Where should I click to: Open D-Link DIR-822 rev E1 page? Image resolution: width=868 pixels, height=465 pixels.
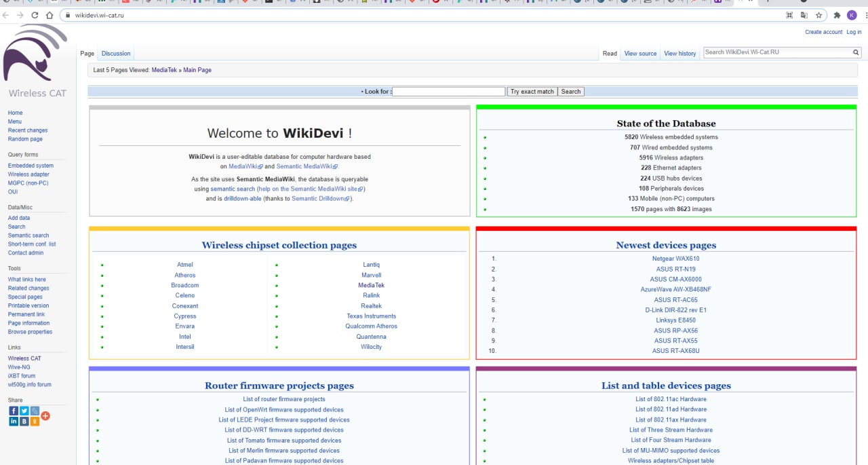click(675, 310)
